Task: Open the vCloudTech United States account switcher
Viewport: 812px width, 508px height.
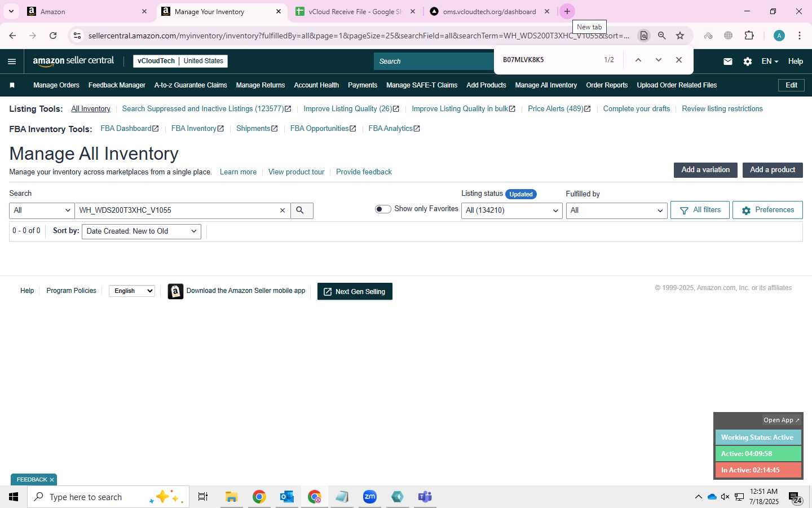Action: click(180, 61)
